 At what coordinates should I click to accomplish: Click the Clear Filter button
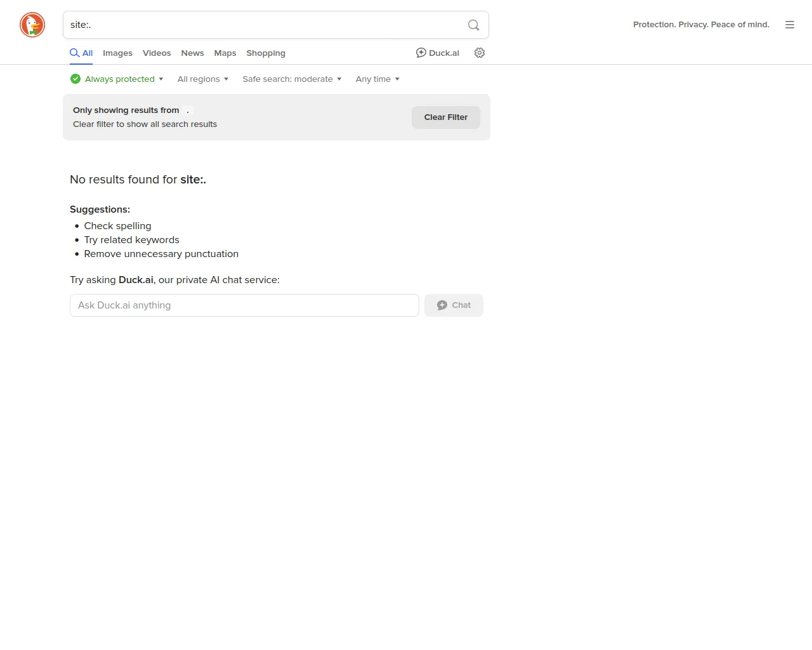point(445,117)
